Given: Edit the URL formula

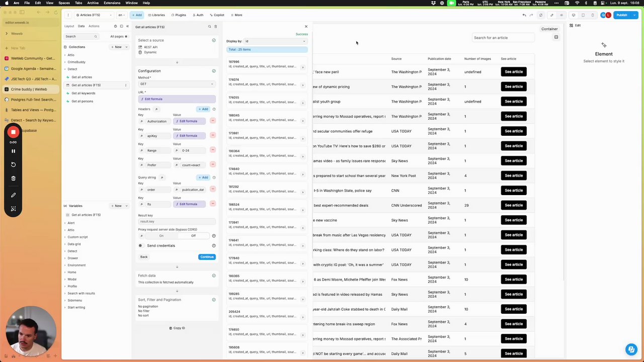Looking at the screenshot, I should tap(177, 99).
